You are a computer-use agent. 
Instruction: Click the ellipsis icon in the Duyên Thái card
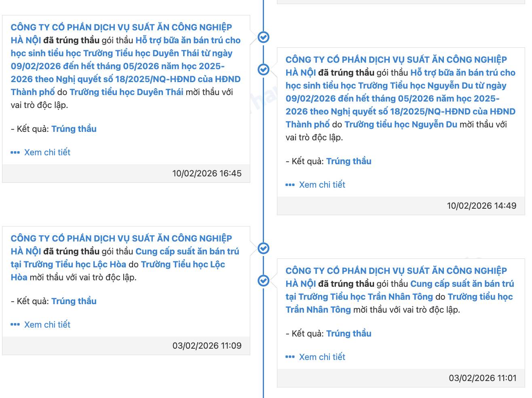pos(15,152)
